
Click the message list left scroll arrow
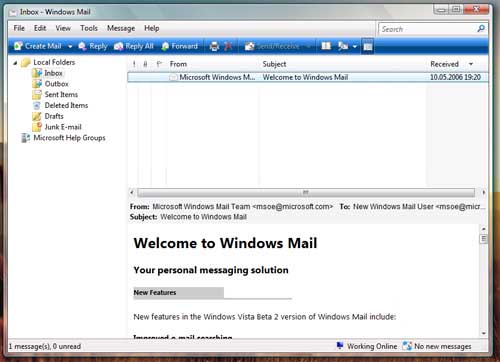132,192
